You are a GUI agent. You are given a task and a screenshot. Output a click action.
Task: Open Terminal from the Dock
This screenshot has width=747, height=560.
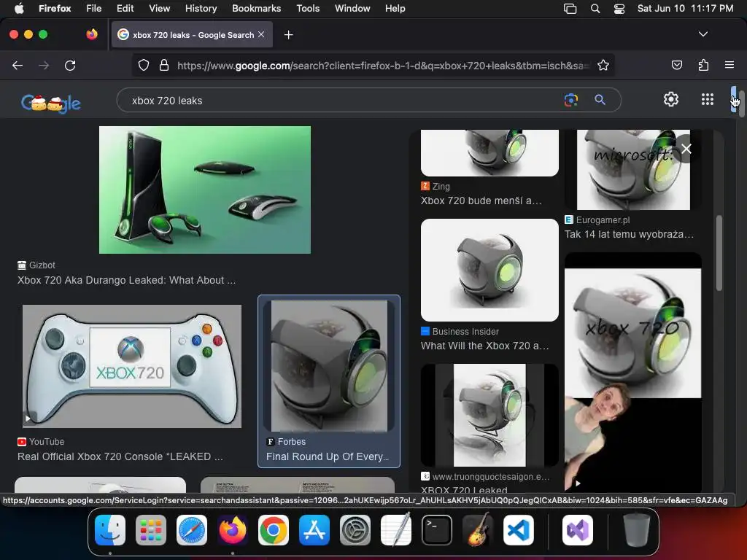pyautogui.click(x=437, y=530)
